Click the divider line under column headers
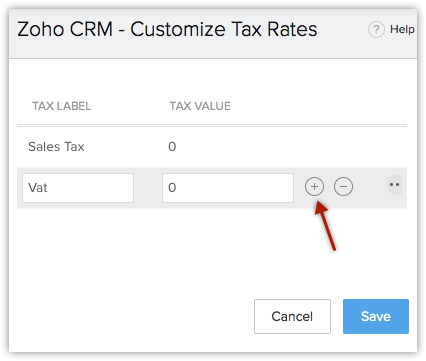Viewport: 426px width, 361px height. click(x=212, y=126)
